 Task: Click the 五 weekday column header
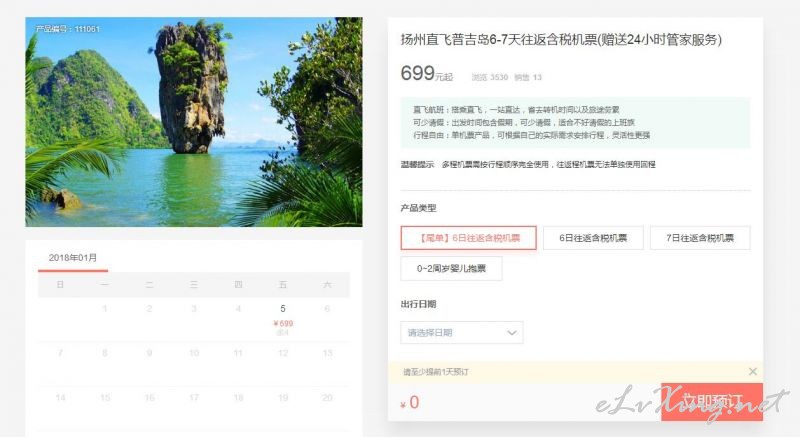coord(283,285)
